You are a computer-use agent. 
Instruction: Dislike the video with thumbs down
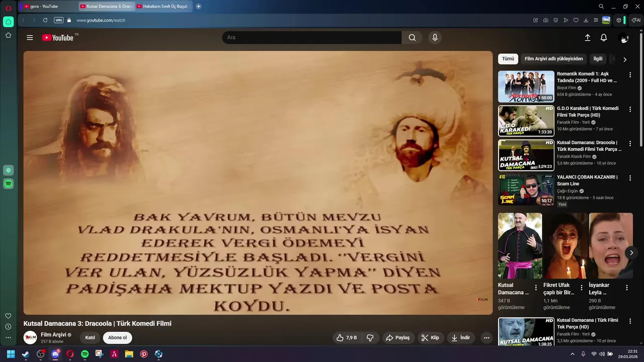(370, 338)
